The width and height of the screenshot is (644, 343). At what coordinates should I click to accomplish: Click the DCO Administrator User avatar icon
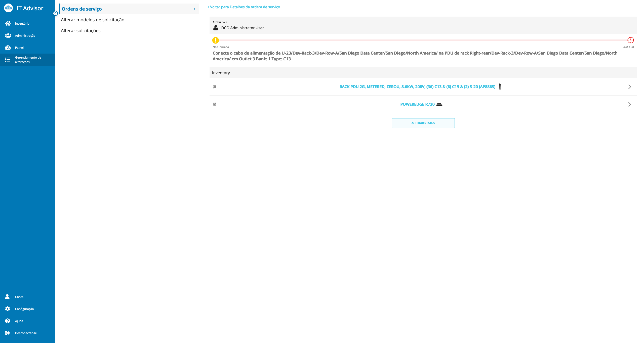click(216, 28)
